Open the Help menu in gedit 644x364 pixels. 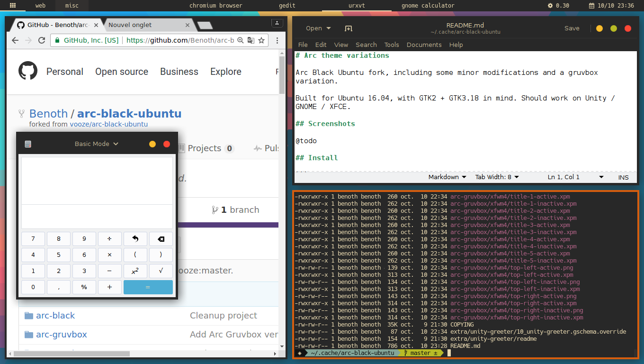coord(456,45)
